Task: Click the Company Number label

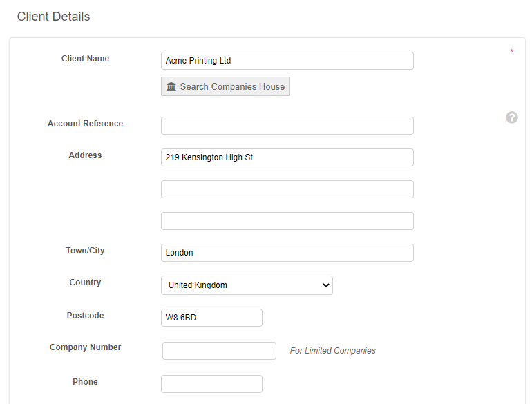Action: (x=85, y=347)
